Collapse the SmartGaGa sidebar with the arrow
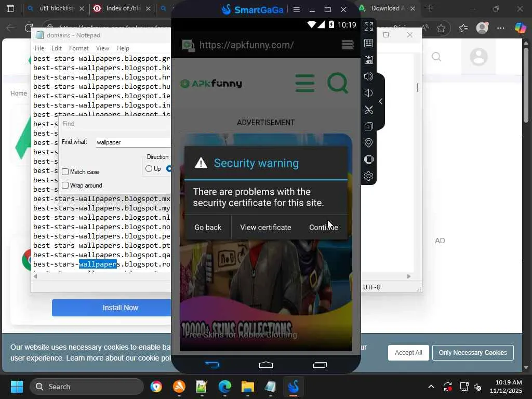 click(381, 101)
